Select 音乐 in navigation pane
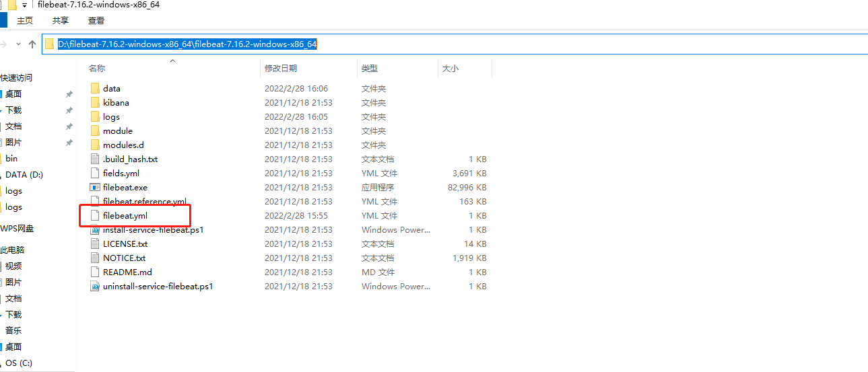Screen dimensions: 868x372 coord(13,331)
